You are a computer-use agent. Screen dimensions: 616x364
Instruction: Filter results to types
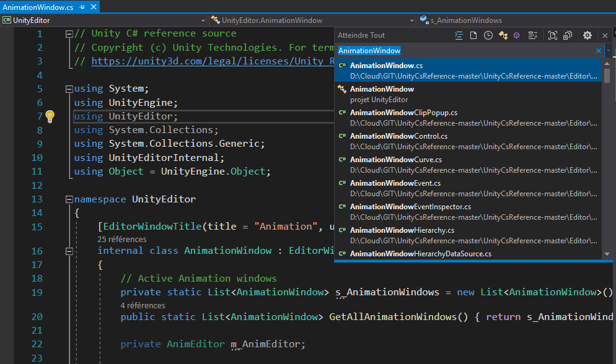coord(503,35)
